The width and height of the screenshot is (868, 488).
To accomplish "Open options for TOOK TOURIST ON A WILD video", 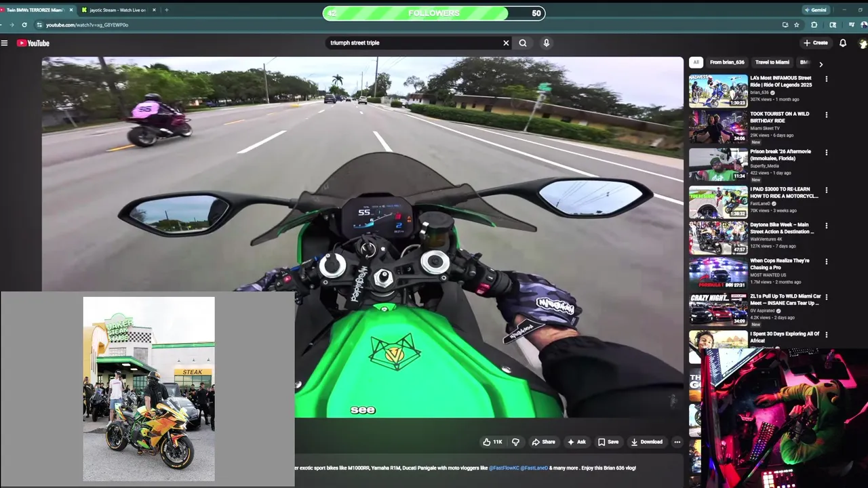I will 826,115.
